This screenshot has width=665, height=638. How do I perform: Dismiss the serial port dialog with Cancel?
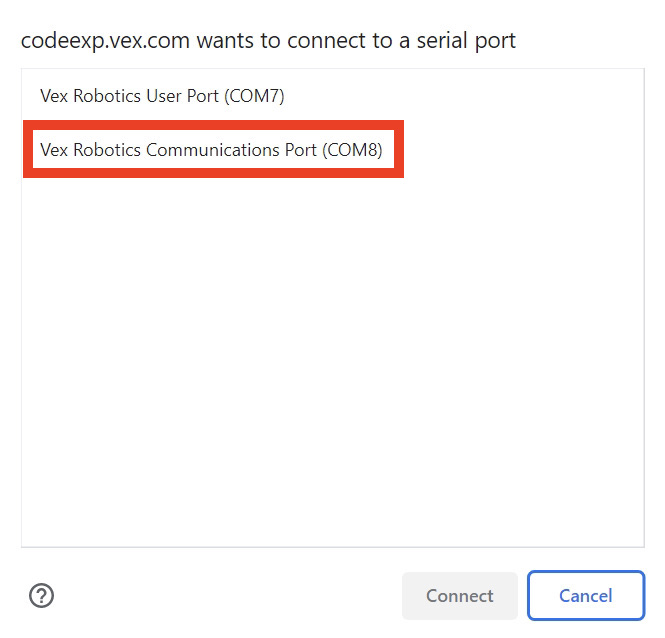585,596
